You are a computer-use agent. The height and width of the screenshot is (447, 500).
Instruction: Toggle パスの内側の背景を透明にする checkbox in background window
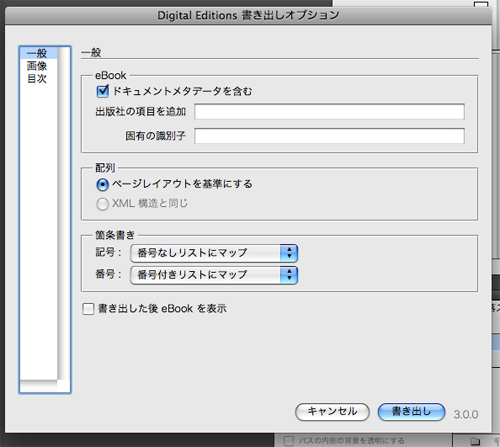tap(289, 441)
